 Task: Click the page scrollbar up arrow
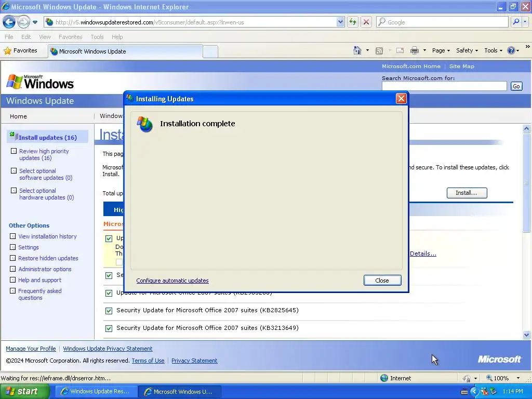tap(526, 128)
